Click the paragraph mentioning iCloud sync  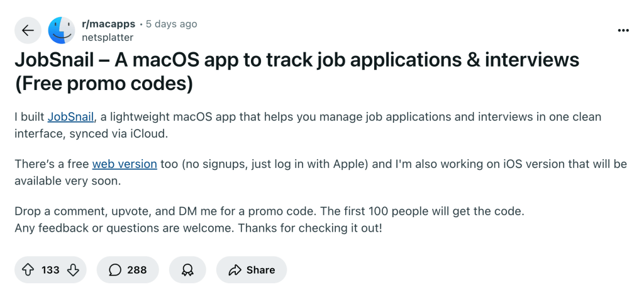(x=308, y=125)
